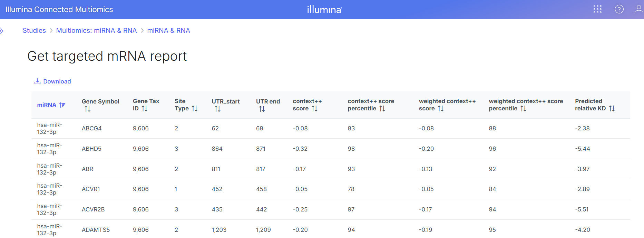Image resolution: width=644 pixels, height=238 pixels.
Task: Sort table by Gene Symbol arrows
Action: 88,109
